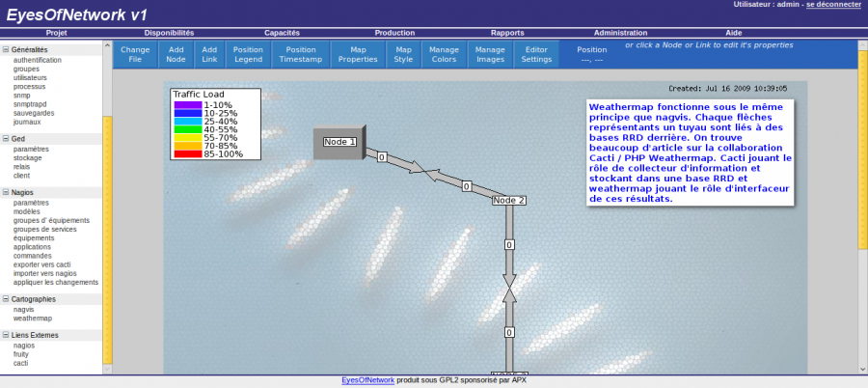Image resolution: width=868 pixels, height=388 pixels.
Task: Open Manage Images
Action: 490,54
